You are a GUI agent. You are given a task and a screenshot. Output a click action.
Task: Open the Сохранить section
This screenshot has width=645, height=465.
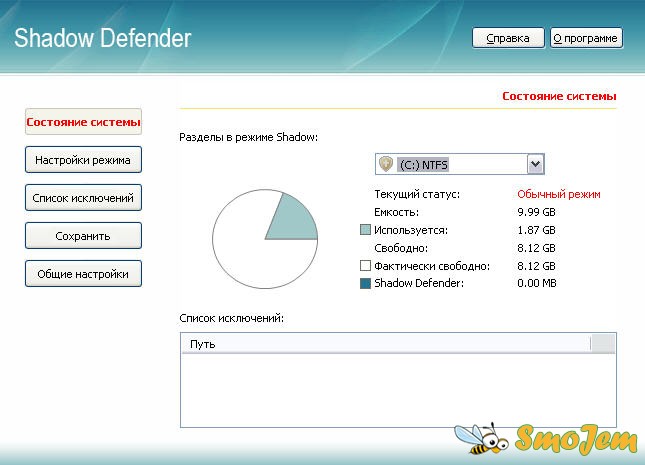click(84, 236)
